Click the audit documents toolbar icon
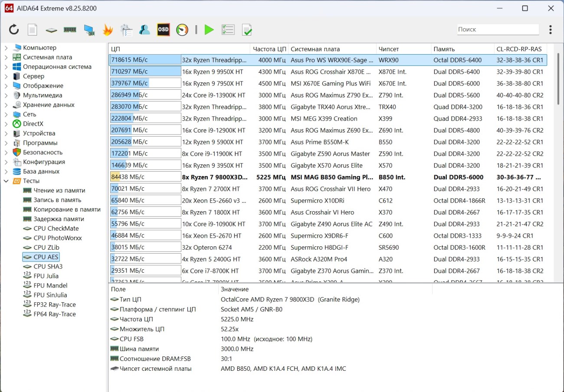This screenshot has height=392, width=564. 126,29
